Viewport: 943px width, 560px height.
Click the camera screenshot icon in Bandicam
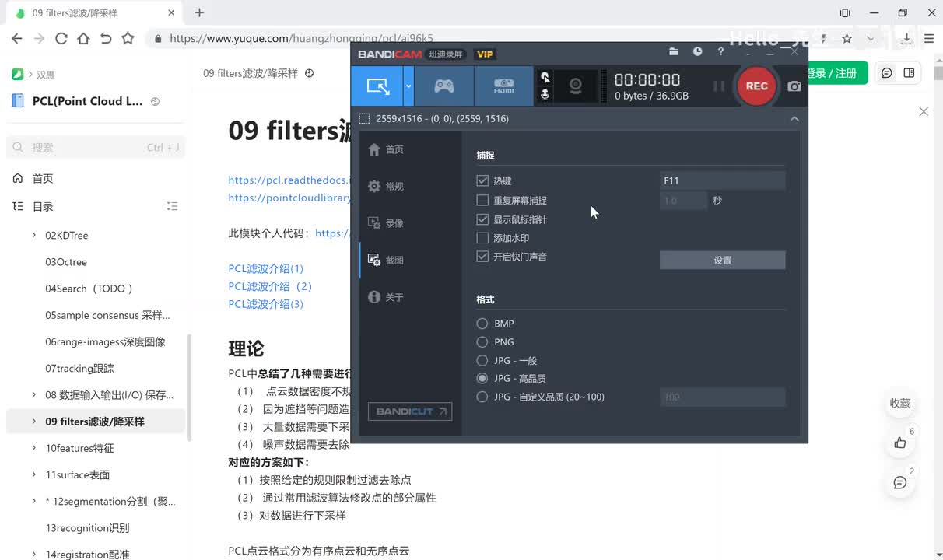point(794,86)
